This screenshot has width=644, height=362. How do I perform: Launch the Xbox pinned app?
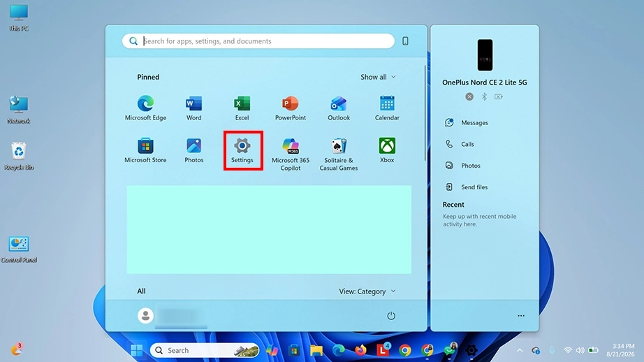(x=387, y=150)
